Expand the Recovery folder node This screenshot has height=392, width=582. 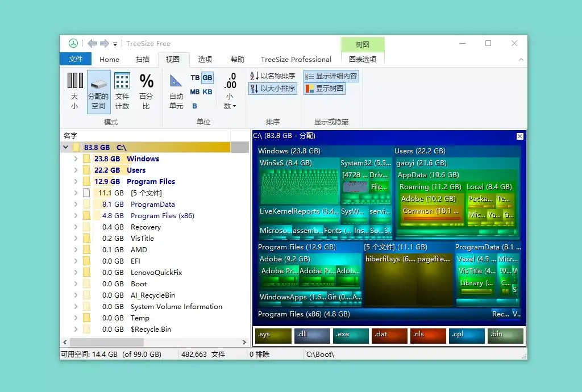[76, 227]
